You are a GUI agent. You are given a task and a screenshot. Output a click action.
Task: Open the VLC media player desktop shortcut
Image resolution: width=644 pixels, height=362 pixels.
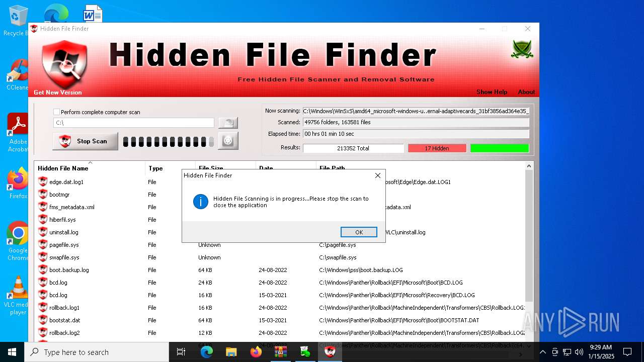coord(18,296)
